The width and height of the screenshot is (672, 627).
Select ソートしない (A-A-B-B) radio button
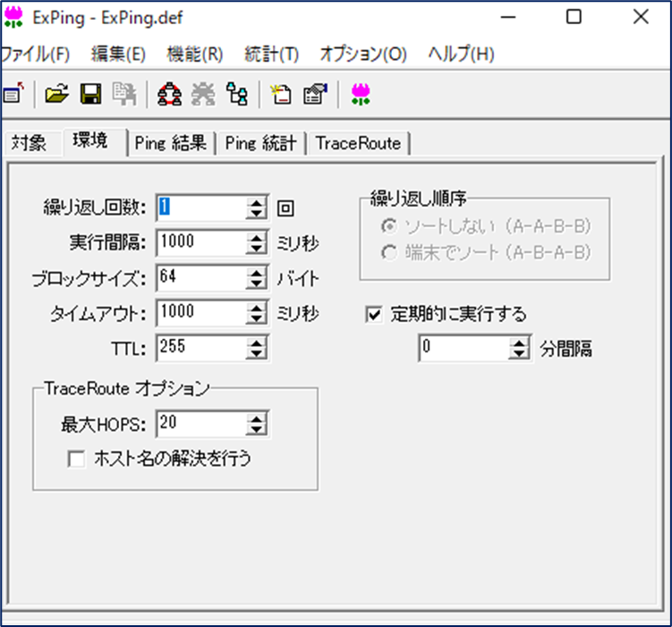coord(388,226)
